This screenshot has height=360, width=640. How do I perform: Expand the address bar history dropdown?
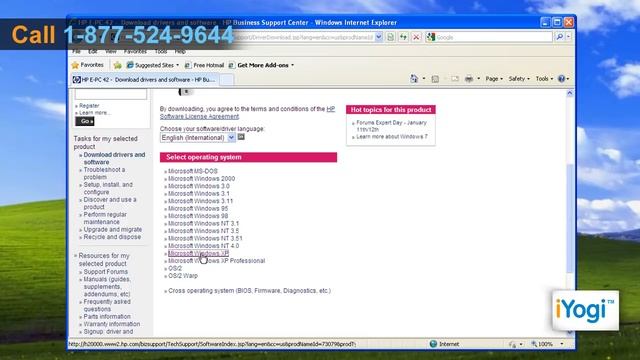[379, 37]
